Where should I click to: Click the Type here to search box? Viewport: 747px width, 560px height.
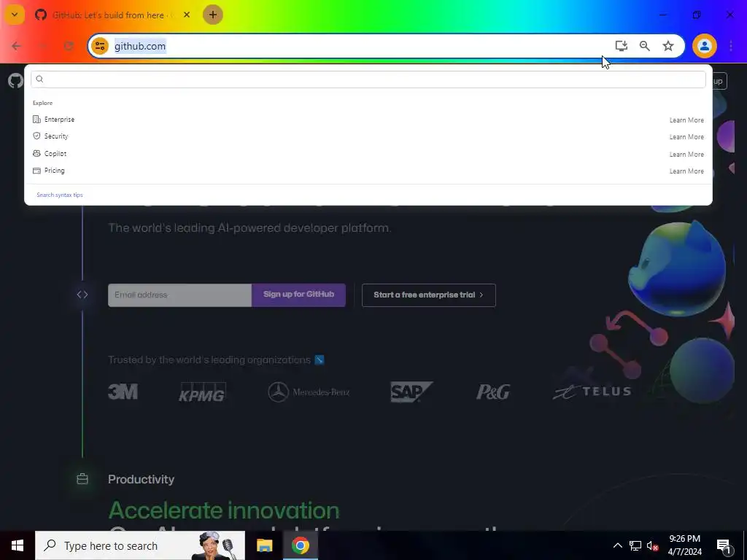(140, 545)
